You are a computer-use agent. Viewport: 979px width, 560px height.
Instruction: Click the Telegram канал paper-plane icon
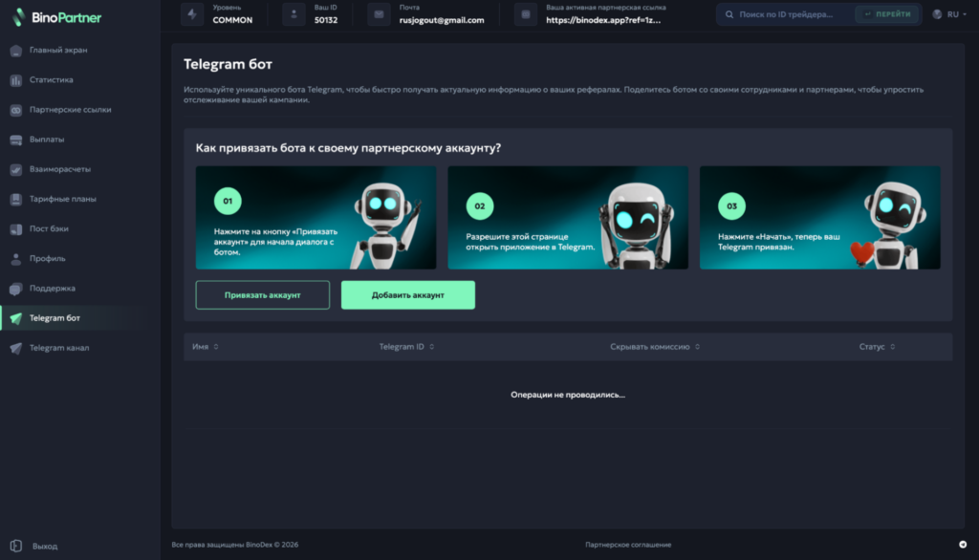click(x=16, y=348)
